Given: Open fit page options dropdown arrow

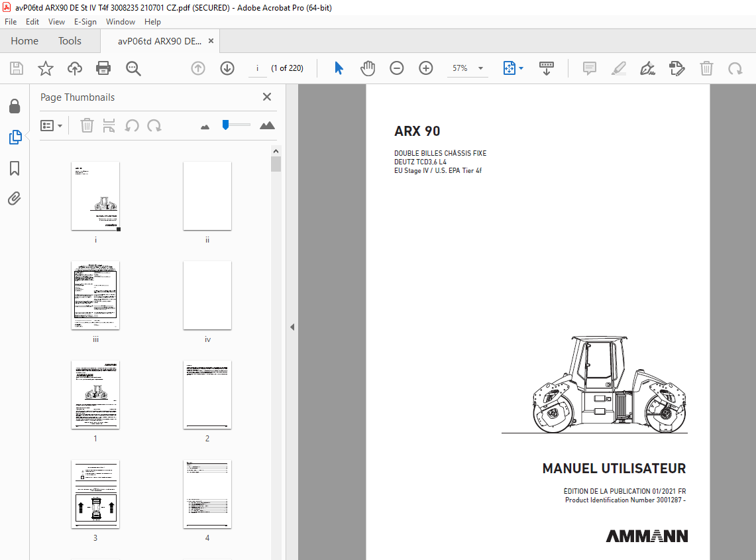Looking at the screenshot, I should click(x=521, y=68).
